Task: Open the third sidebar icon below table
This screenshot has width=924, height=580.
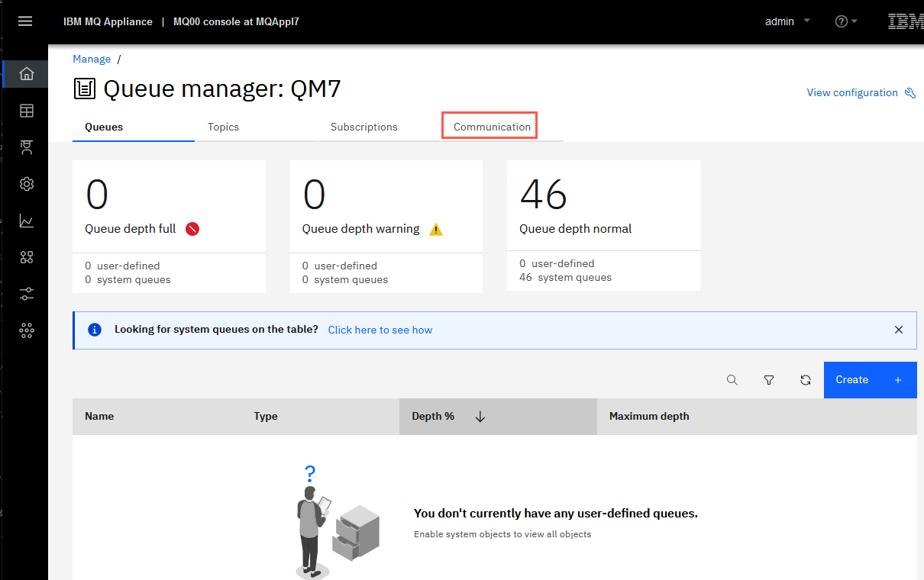Action: [27, 147]
